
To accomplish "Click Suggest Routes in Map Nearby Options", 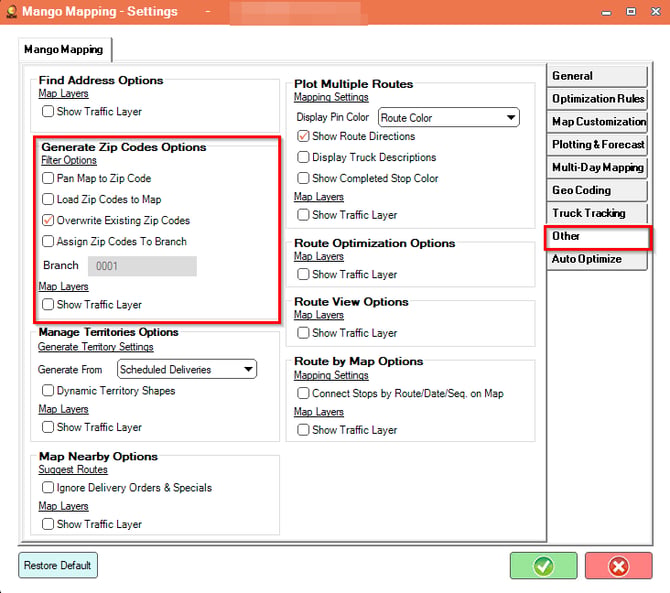I will click(x=73, y=469).
